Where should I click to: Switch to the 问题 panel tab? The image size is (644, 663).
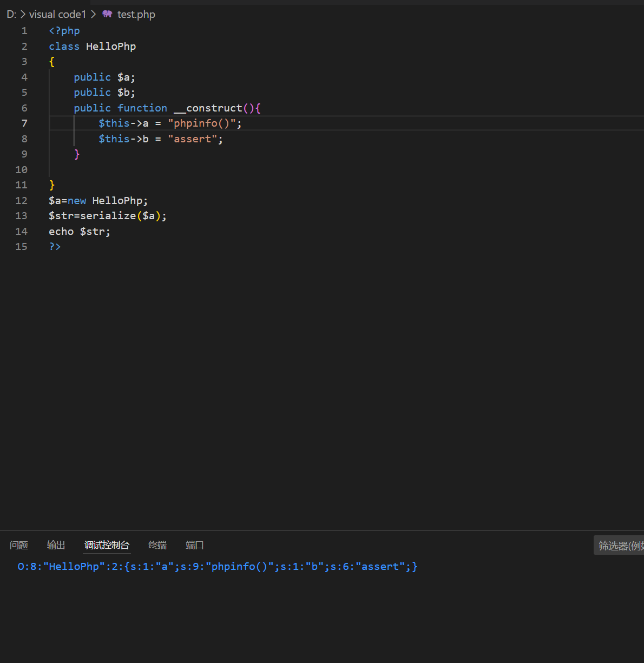click(19, 545)
